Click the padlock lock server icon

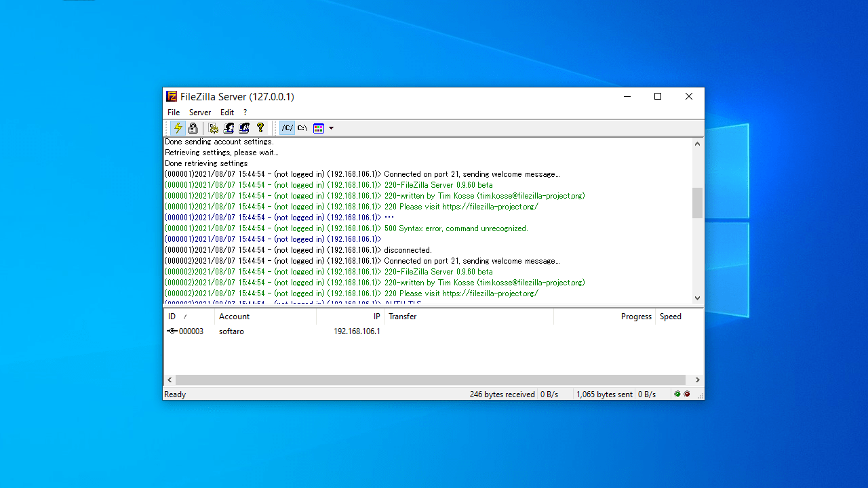click(x=193, y=127)
